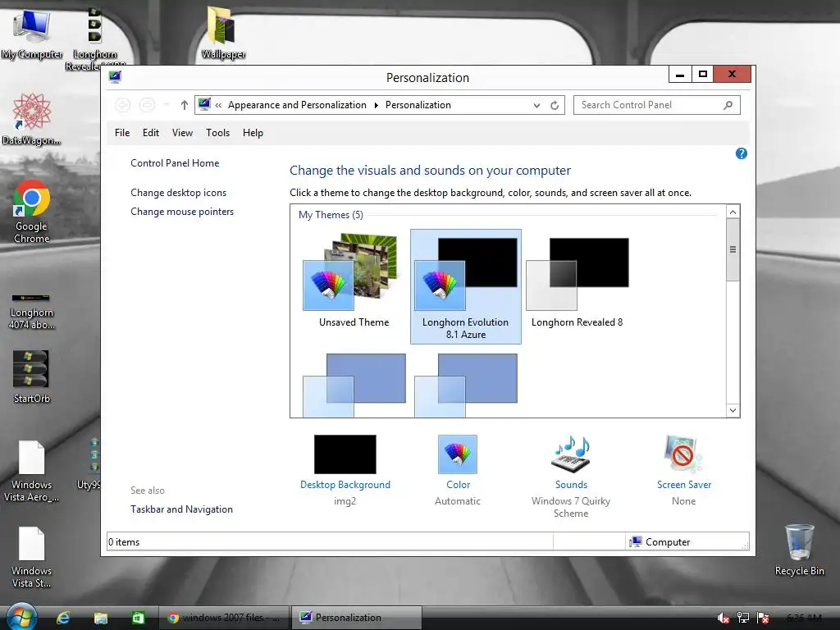This screenshot has width=840, height=630.
Task: Select the DataWagon shortcut icon
Action: point(32,119)
